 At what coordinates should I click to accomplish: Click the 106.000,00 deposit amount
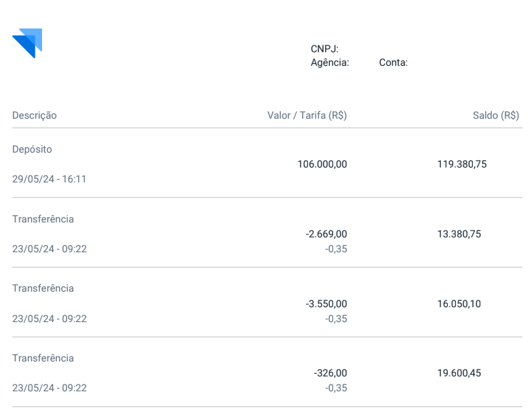coord(322,164)
